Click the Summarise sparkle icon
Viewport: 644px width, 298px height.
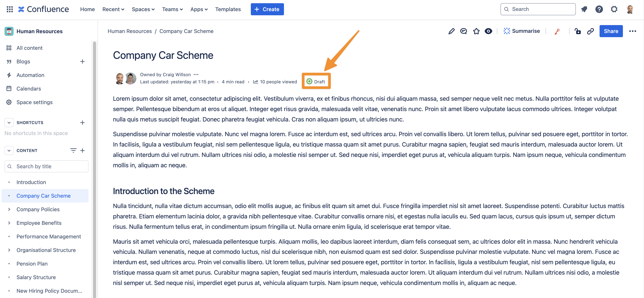[x=507, y=31]
